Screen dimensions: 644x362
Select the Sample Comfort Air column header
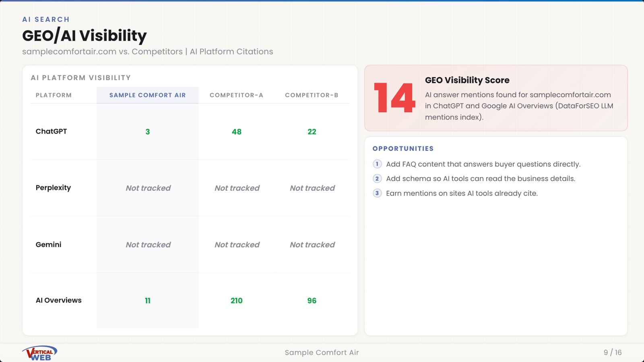point(148,95)
